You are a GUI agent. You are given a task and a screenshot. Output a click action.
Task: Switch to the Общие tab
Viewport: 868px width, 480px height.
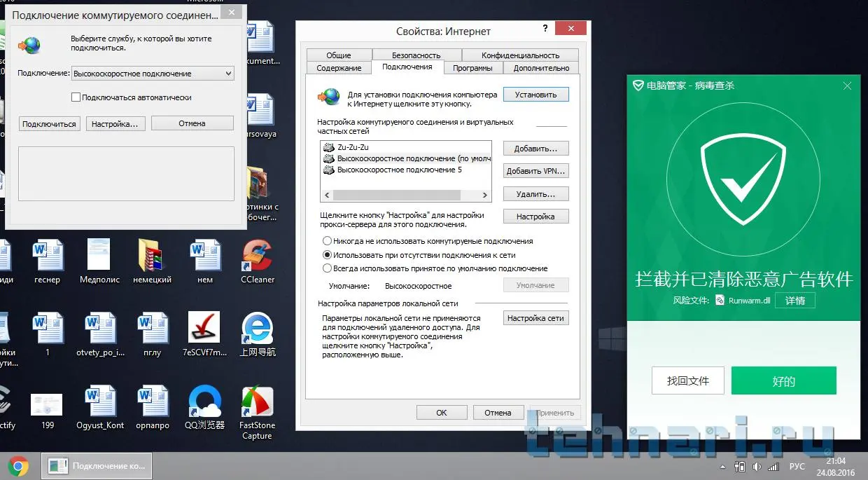[x=339, y=55]
